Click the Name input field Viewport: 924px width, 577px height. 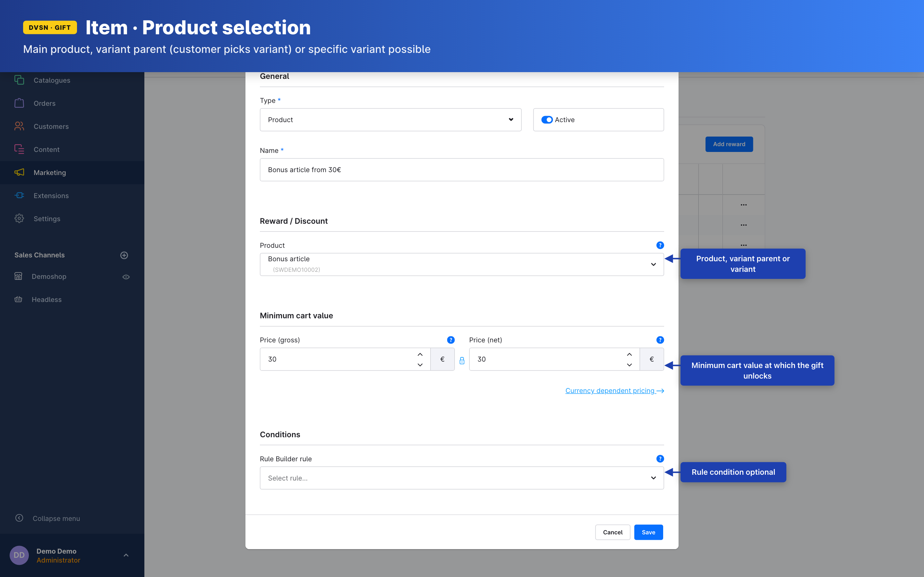coord(462,170)
